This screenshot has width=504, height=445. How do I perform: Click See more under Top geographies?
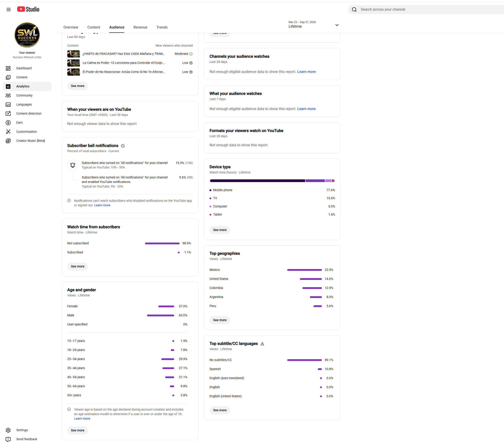tap(220, 320)
